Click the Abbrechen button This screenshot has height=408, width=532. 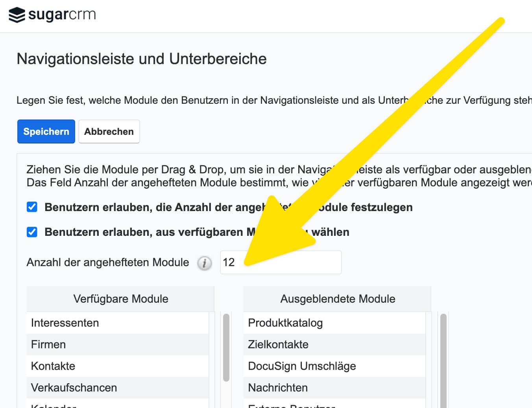point(109,132)
